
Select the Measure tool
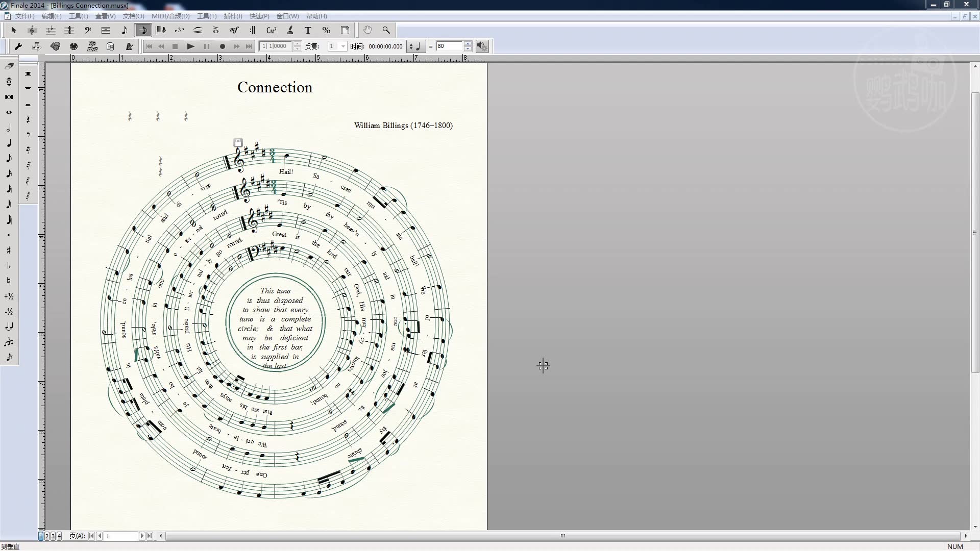tap(106, 30)
